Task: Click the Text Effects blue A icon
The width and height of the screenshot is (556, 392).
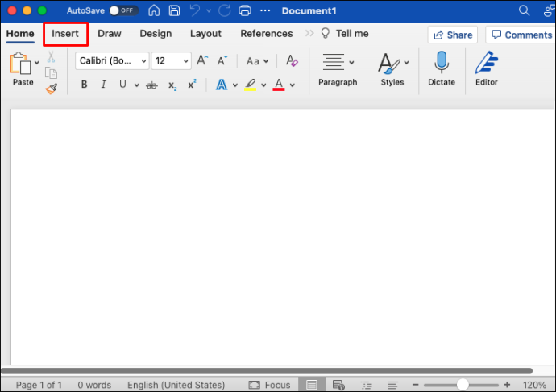Action: click(222, 85)
